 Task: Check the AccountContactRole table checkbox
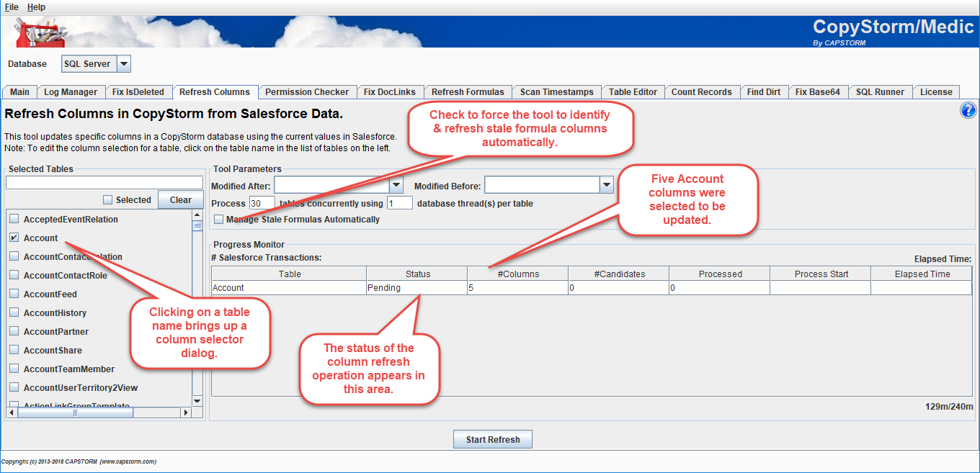click(14, 276)
